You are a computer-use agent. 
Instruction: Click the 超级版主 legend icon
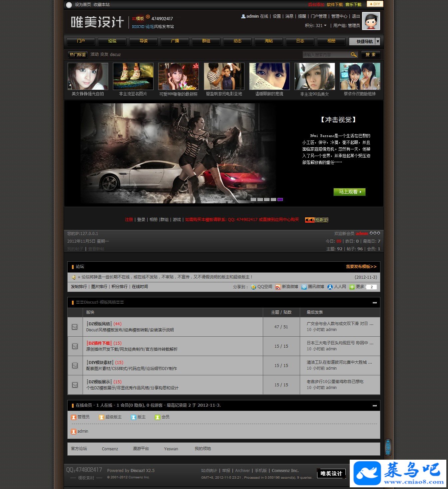coord(102,417)
